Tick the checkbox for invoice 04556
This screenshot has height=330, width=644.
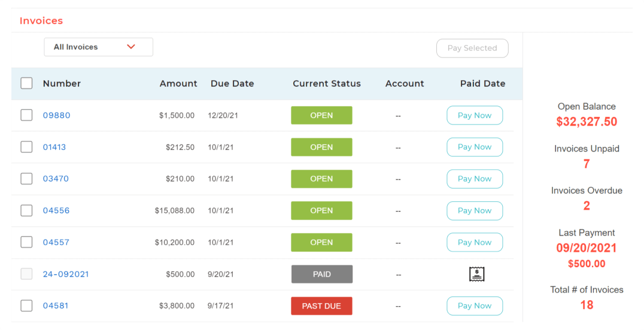(26, 211)
